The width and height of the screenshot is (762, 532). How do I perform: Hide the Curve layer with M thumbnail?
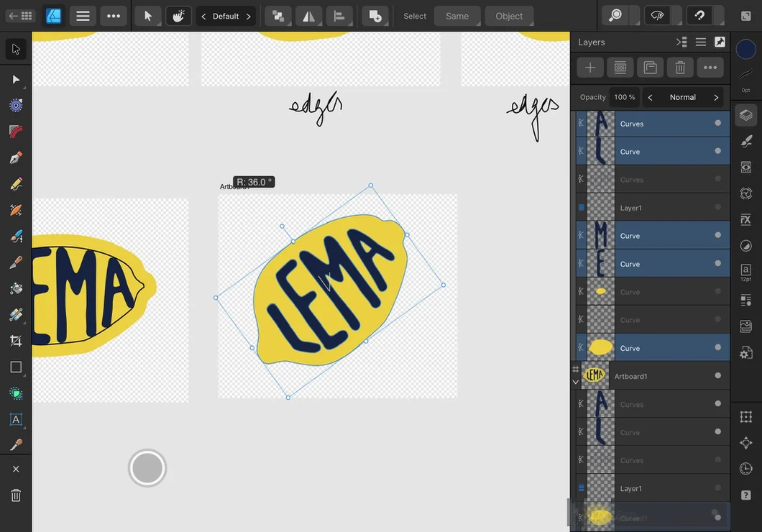pyautogui.click(x=717, y=235)
